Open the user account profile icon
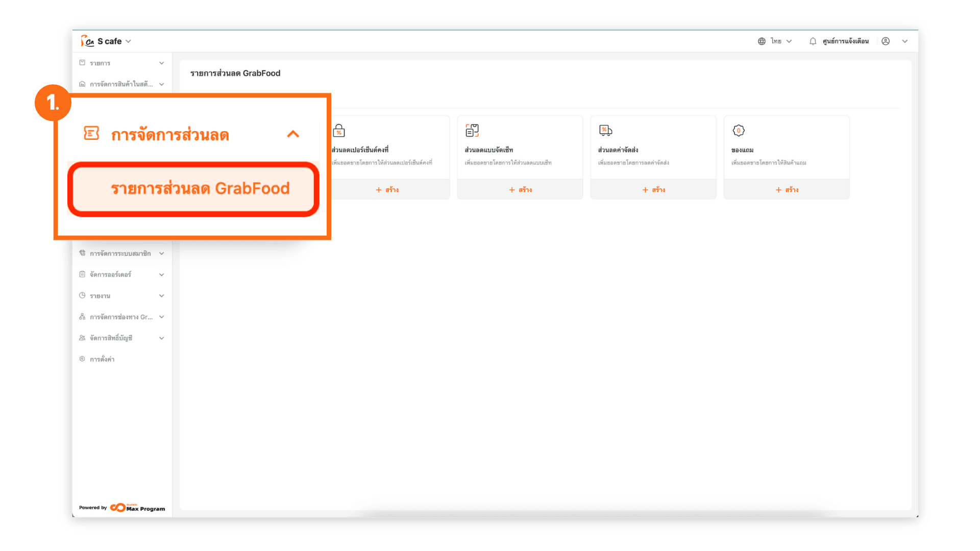 tap(886, 41)
